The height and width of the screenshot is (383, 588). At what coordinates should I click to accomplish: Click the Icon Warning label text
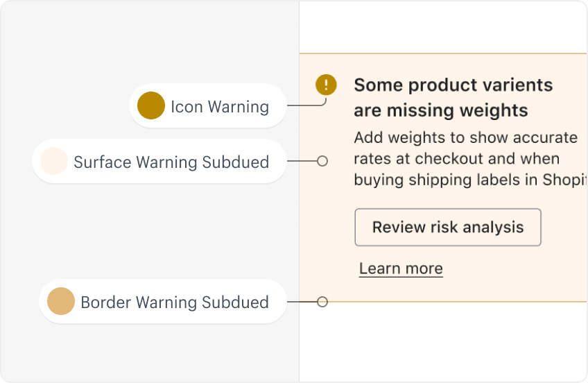pos(220,107)
